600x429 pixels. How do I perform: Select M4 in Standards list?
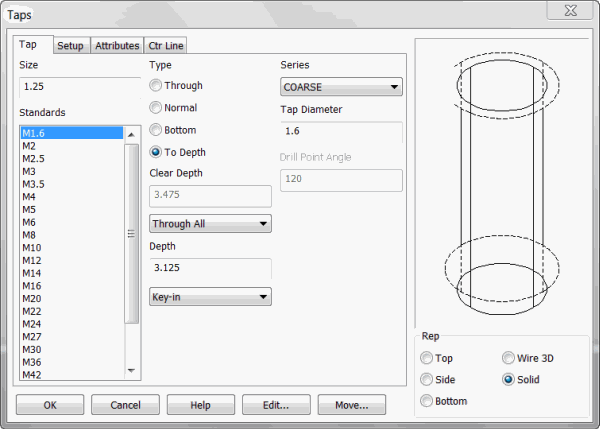[72, 197]
